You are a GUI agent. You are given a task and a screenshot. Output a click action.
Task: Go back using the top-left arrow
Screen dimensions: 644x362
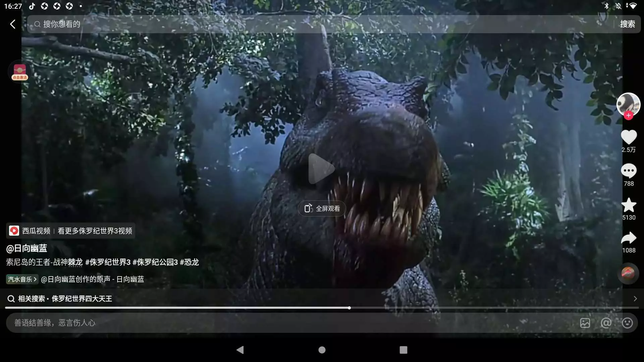coord(13,24)
